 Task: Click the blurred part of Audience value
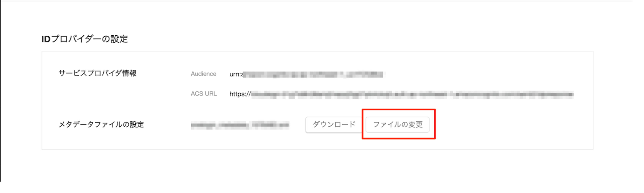(314, 74)
